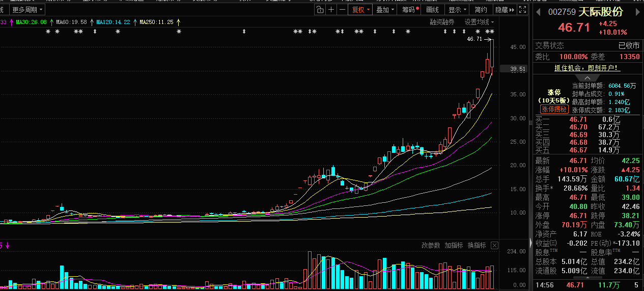Click the MA250 indicator value
This screenshot has height=291, width=644.
pyautogui.click(x=157, y=22)
